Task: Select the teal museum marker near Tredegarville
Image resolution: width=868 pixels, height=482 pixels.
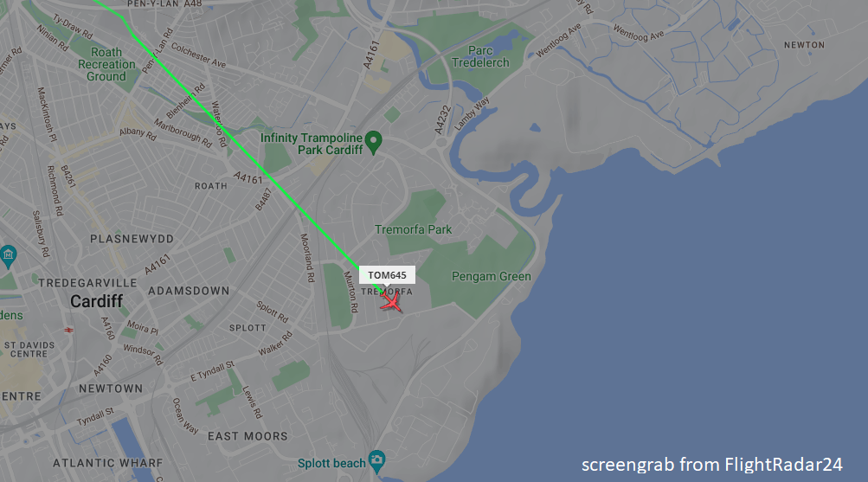Action: [x=8, y=256]
